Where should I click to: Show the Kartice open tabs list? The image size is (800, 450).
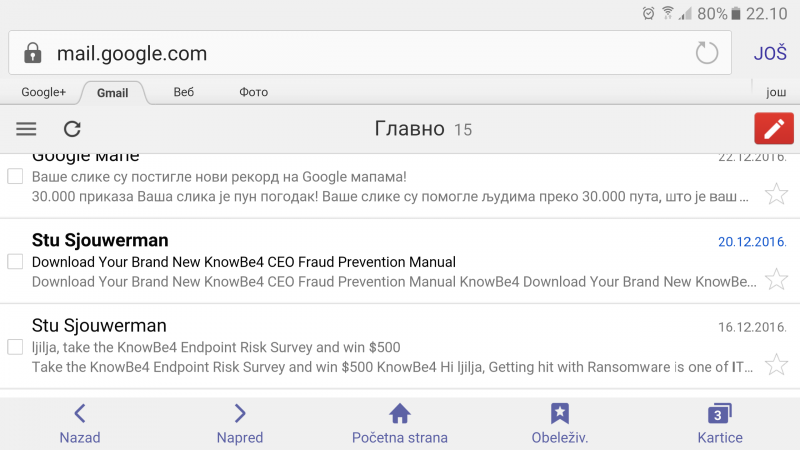[x=720, y=423]
